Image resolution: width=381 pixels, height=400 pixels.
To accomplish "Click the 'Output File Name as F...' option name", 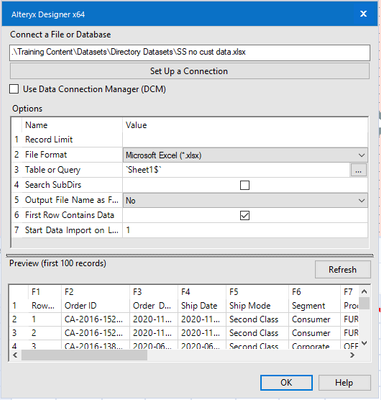I will tap(71, 200).
